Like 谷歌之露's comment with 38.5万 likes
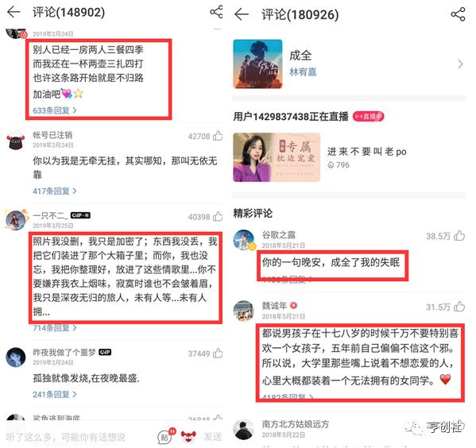476x448 pixels. 459,236
